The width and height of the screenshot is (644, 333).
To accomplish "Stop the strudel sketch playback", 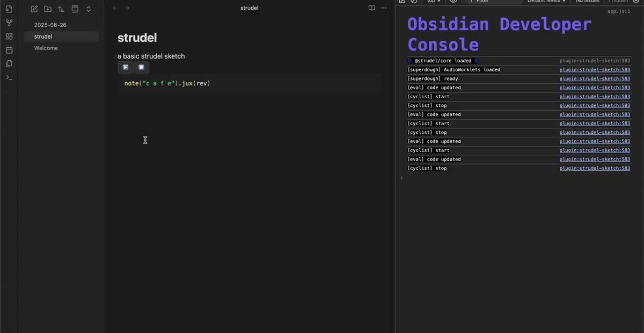I will click(141, 67).
